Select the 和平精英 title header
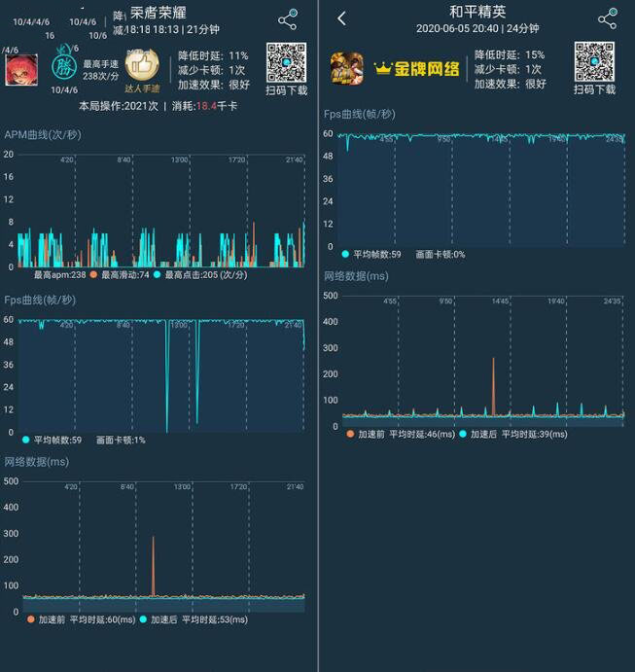The image size is (635, 672). coord(477,12)
